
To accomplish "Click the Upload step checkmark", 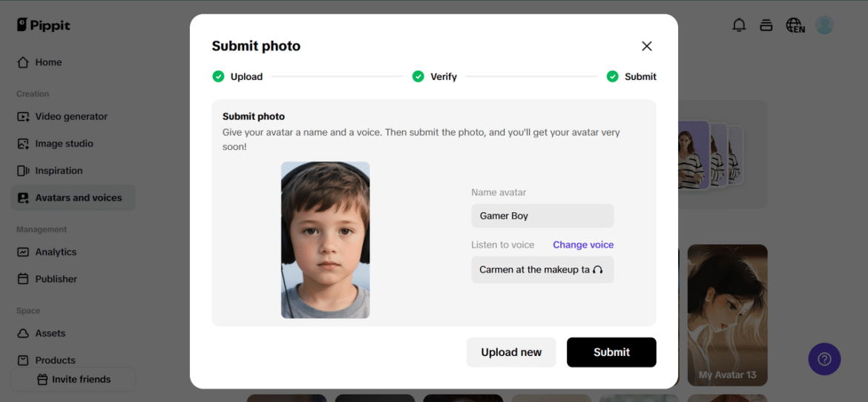I will tap(218, 76).
